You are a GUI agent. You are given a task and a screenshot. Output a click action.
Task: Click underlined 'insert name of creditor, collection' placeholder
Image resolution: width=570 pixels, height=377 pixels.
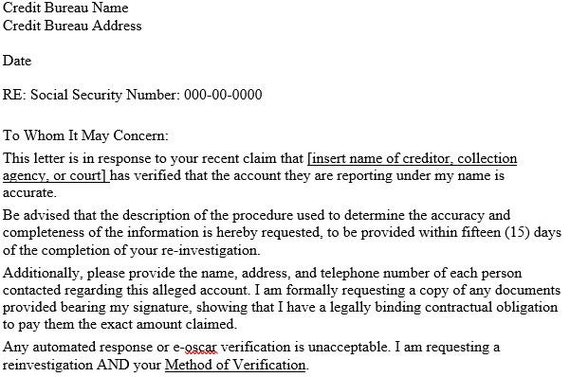414,159
